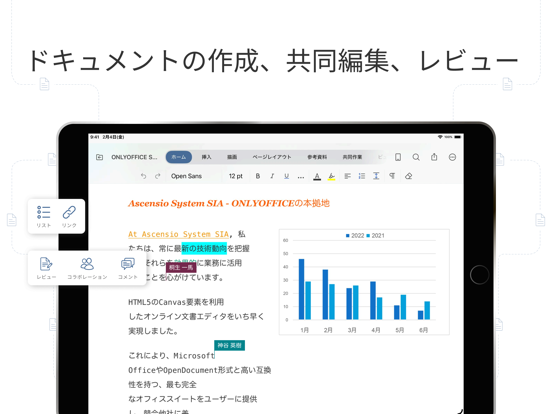552x414 pixels.
Task: Pick the font color (A with black bar)
Action: 317,176
